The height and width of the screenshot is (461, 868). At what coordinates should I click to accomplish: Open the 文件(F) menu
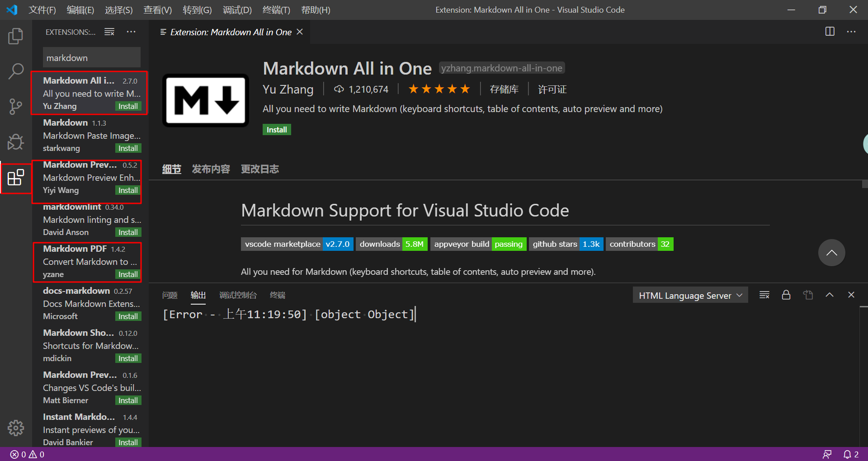point(42,10)
